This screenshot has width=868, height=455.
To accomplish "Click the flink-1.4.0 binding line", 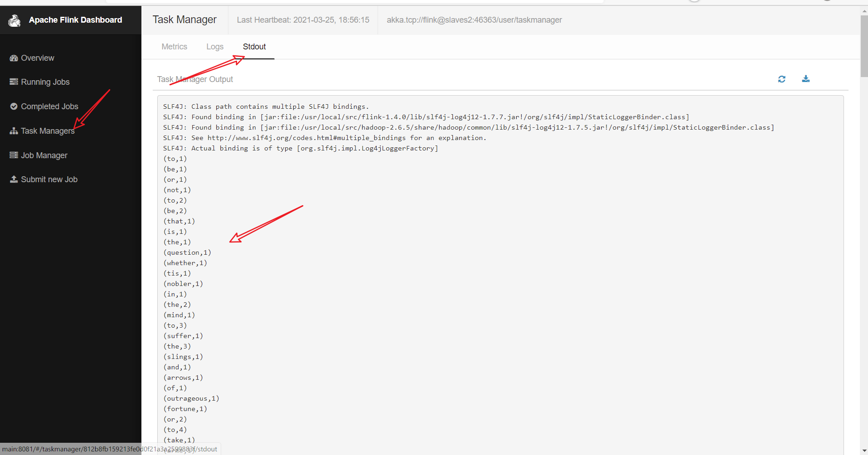I will click(426, 117).
